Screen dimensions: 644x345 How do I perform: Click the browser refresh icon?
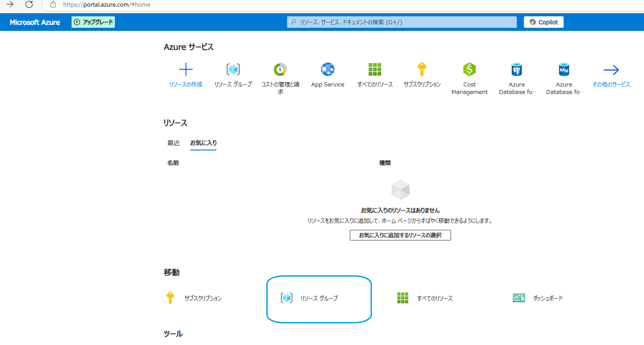click(x=29, y=4)
